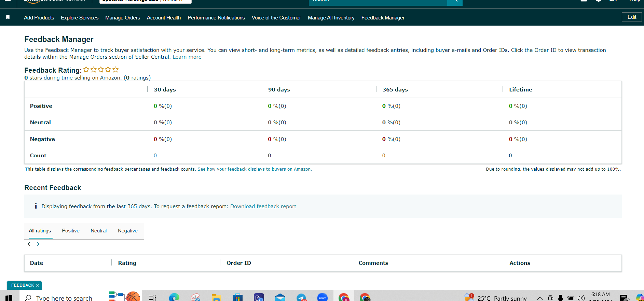Click the first empty star of Feedback Rating

(x=86, y=70)
